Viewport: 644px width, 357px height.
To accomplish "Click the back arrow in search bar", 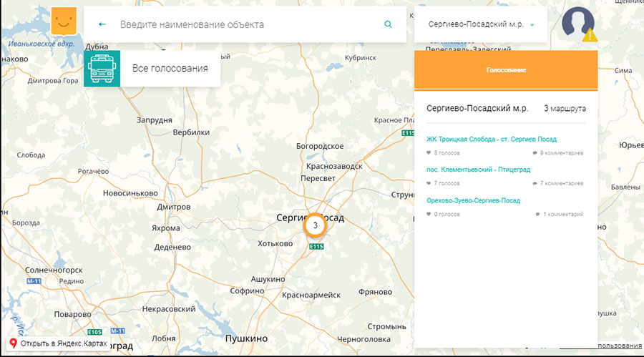I will click(x=102, y=24).
